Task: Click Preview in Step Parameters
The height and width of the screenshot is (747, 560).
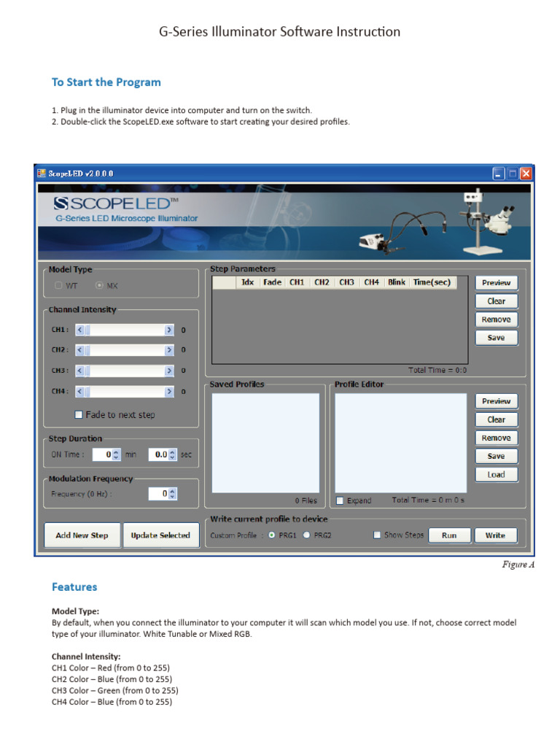Action: tap(496, 283)
